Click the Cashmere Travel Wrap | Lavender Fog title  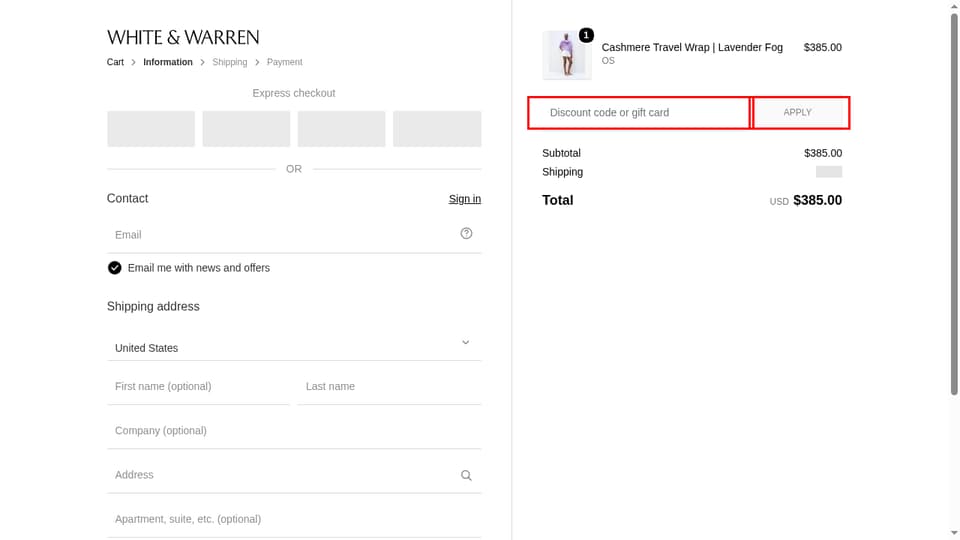[x=692, y=47]
